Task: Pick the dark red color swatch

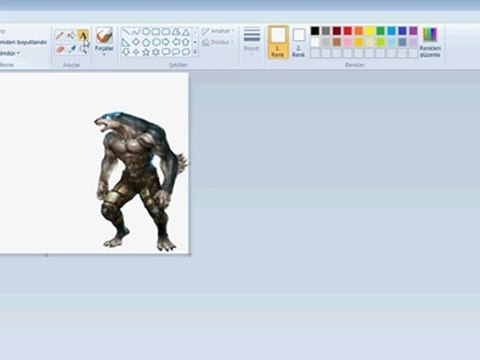Action: (337, 31)
